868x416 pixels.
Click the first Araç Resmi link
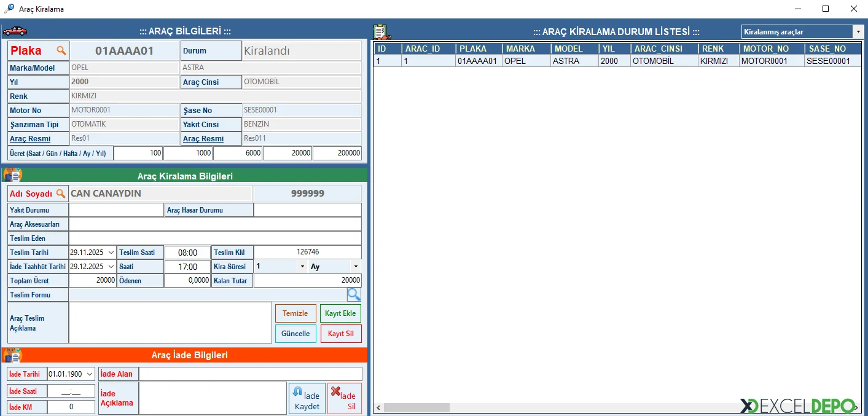pos(30,139)
